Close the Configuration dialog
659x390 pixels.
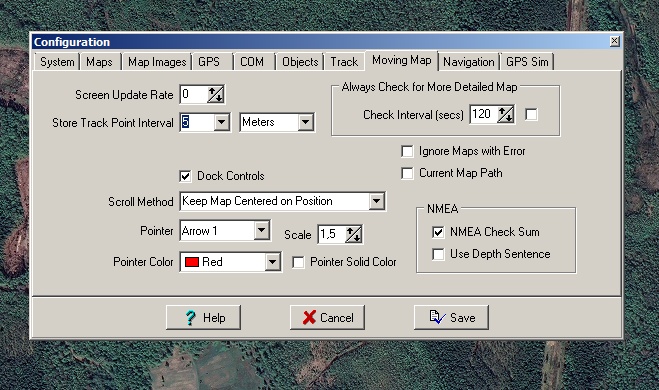tap(614, 41)
